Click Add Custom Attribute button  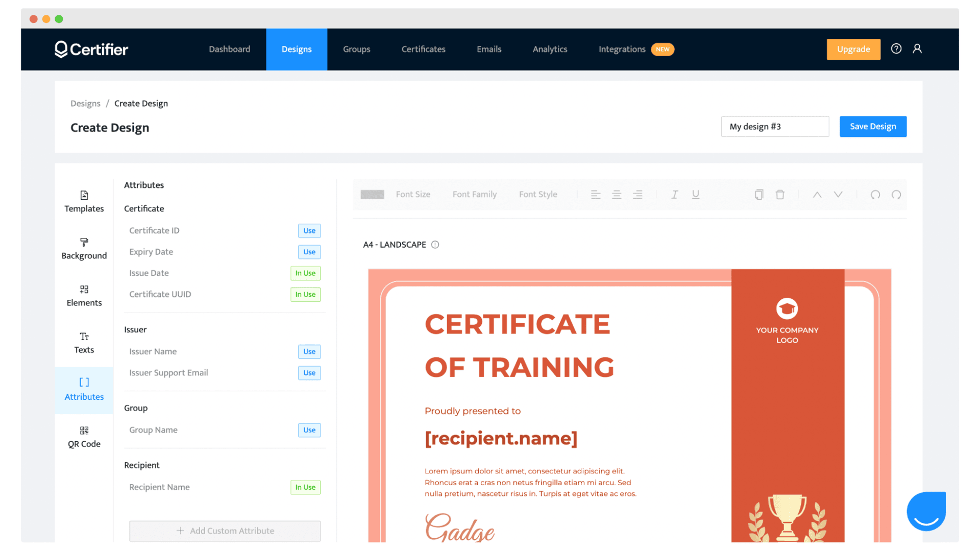225,531
